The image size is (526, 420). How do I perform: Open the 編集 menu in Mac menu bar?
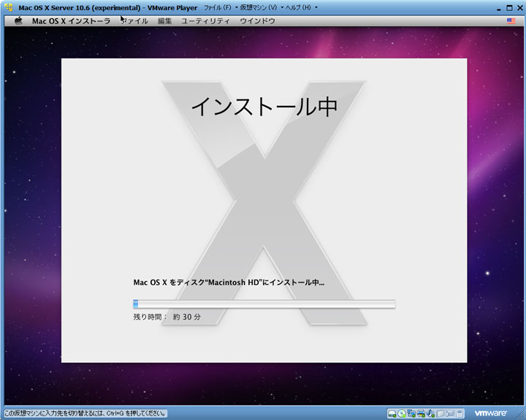[x=164, y=21]
